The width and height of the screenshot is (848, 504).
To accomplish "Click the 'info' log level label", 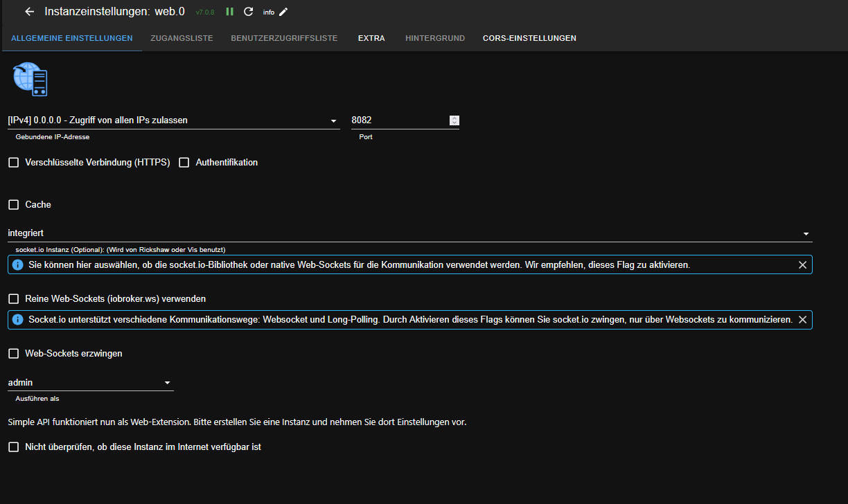I will (269, 12).
